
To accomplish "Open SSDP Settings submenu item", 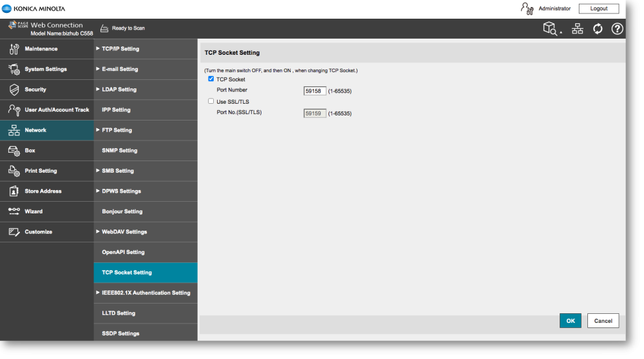I will tap(146, 333).
